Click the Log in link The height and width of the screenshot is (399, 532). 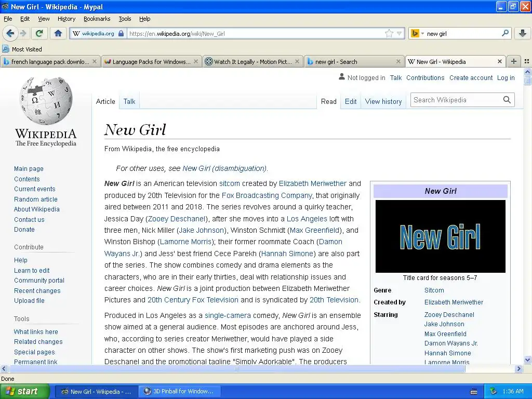click(x=506, y=78)
